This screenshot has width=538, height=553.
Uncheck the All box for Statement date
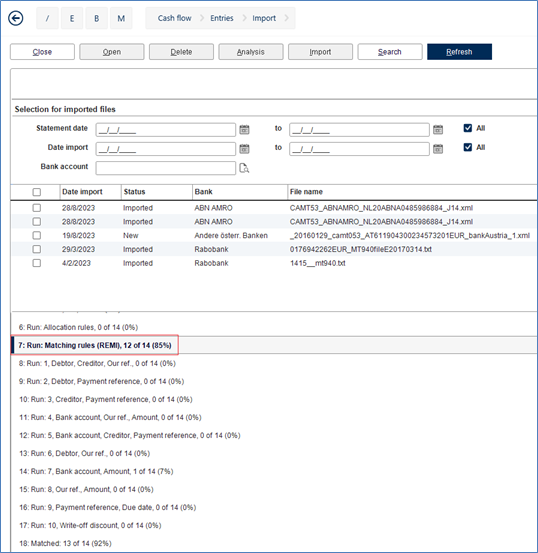click(x=468, y=128)
